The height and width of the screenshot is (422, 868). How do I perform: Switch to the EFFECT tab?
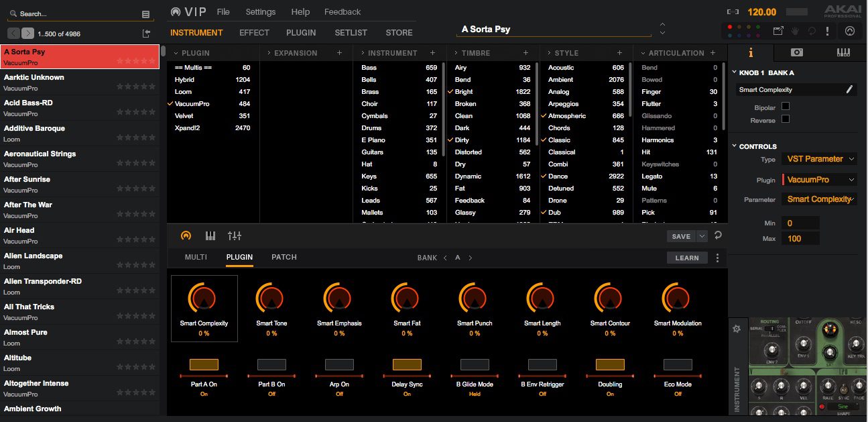pos(254,32)
